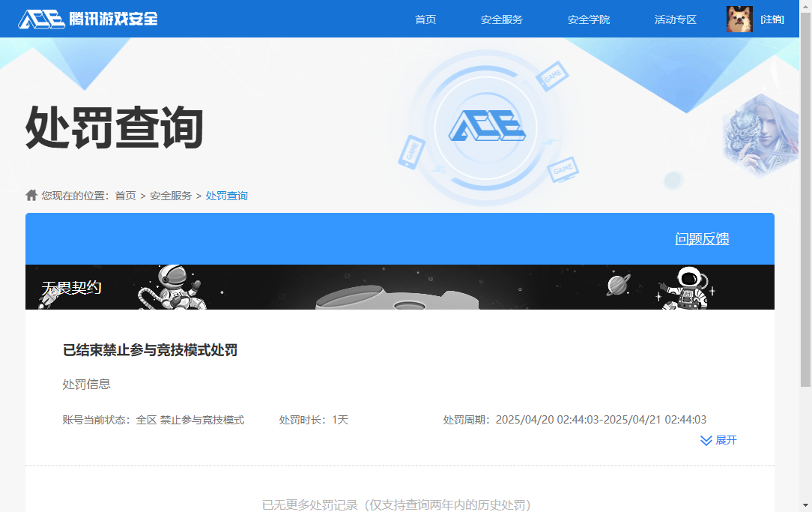The height and width of the screenshot is (512, 812).
Task: Go to 安全学院 in the top navigation
Action: click(588, 19)
